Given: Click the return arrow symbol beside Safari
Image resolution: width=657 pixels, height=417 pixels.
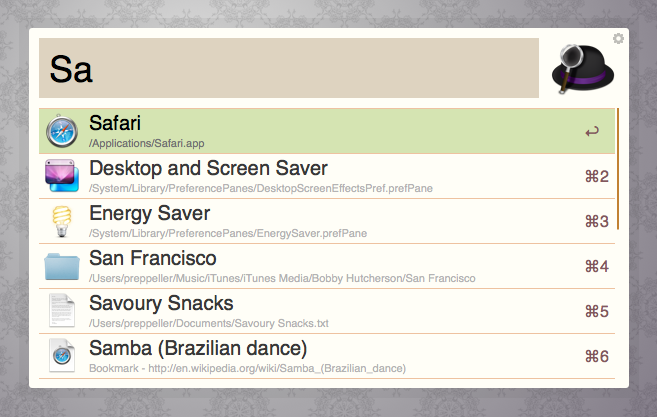Looking at the screenshot, I should click(593, 131).
